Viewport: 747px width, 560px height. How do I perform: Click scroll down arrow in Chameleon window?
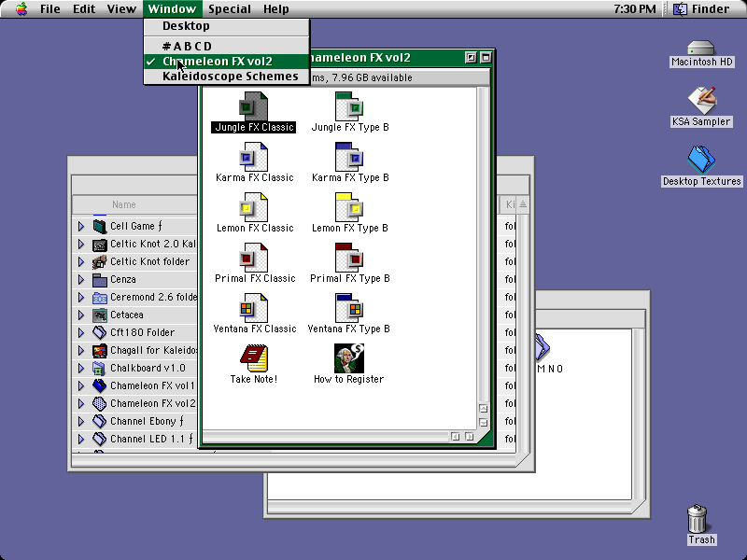483,423
